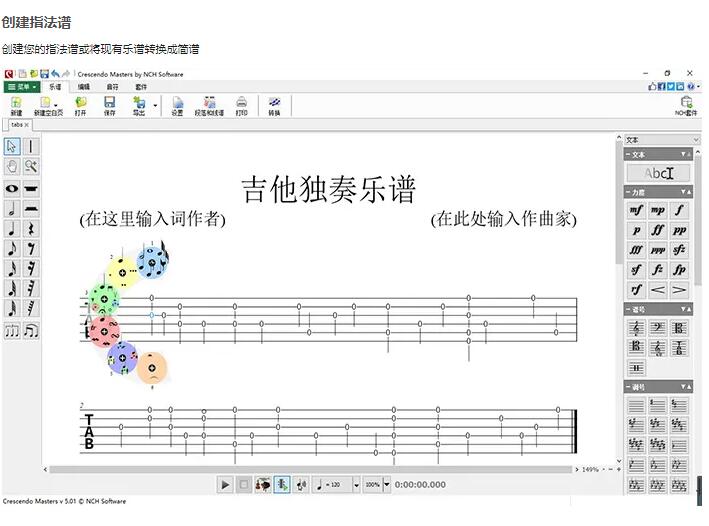Image resolution: width=709 pixels, height=526 pixels.
Task: Close the tabs document tab
Action: [27, 125]
